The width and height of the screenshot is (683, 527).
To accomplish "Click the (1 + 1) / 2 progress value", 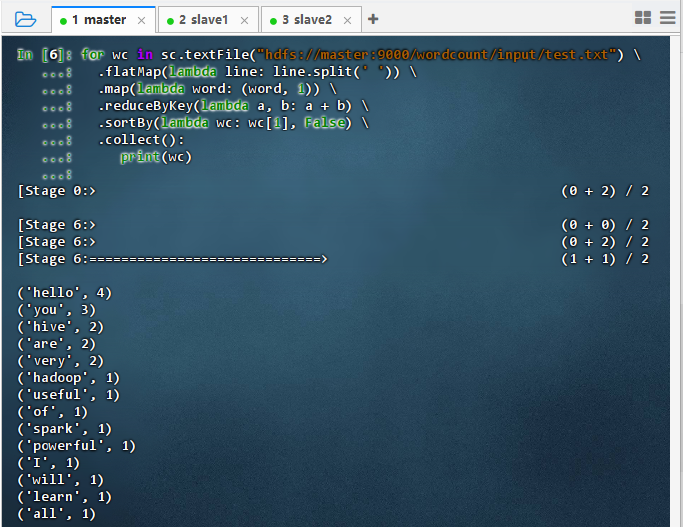I will coord(605,259).
